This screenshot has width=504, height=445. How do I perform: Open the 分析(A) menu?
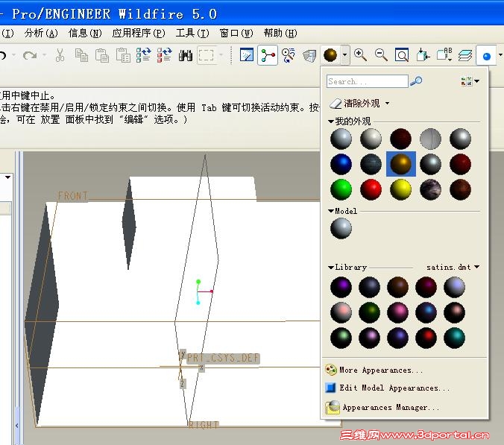pyautogui.click(x=41, y=33)
